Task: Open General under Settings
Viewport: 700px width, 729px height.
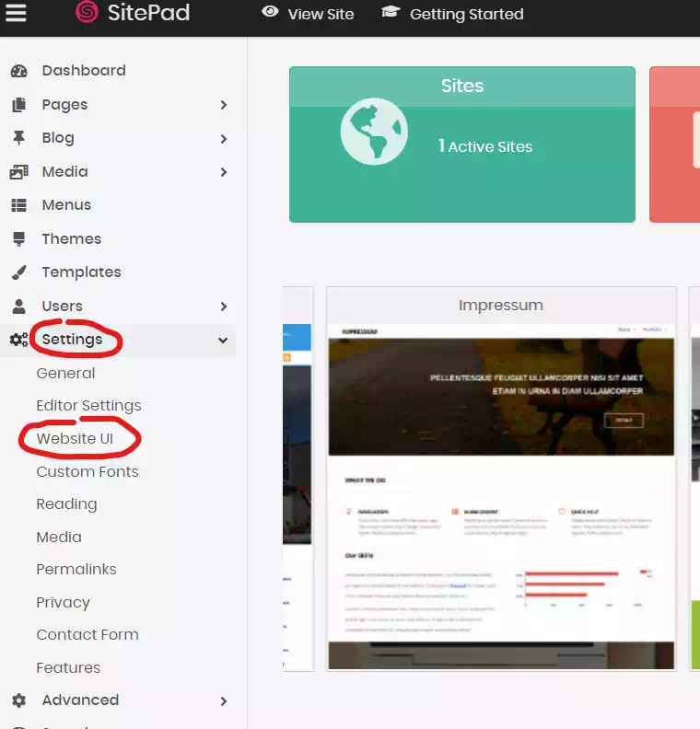Action: click(65, 374)
